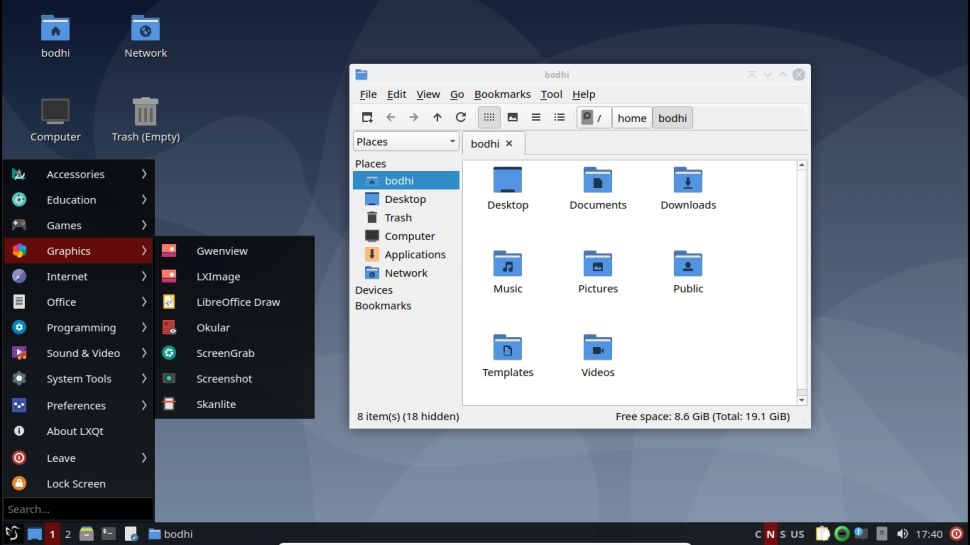Launch LibreOffice Draw from Graphics submenu
Screen dimensions: 970x545
(234, 302)
